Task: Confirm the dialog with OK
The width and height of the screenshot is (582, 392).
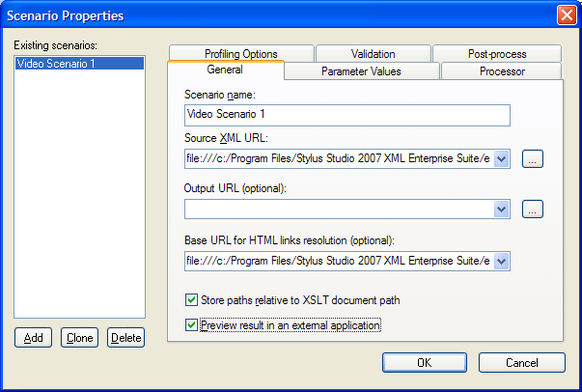Action: point(425,362)
